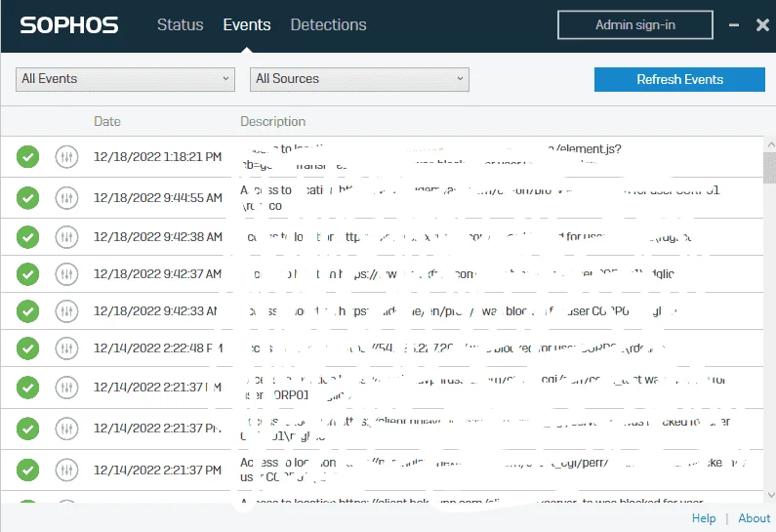This screenshot has width=776, height=532.
Task: Click the Admin sign-in button
Action: tap(635, 24)
